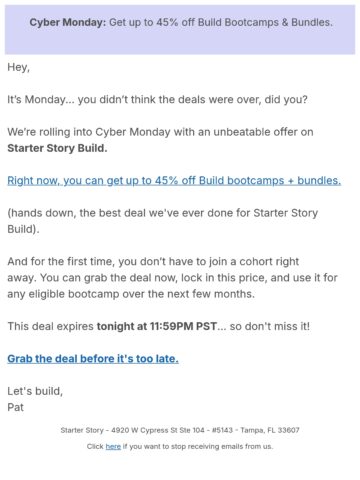Click 'This deal expires' text

(50, 326)
